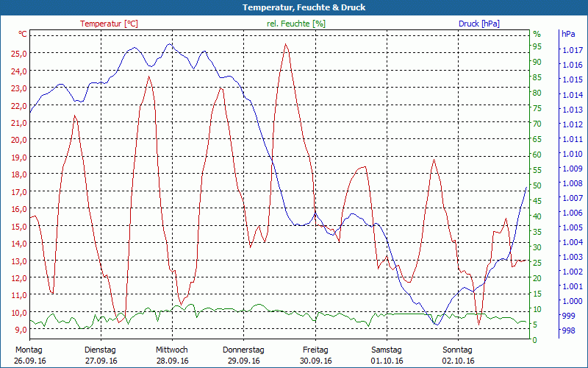Select the green rel. Feuchte [%] legend label
588x368 pixels.
pyautogui.click(x=296, y=24)
